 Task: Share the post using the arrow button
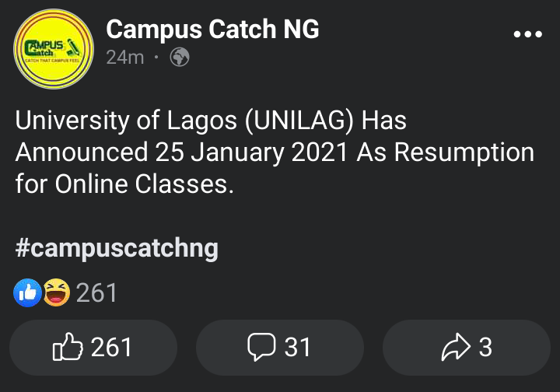[x=467, y=348]
